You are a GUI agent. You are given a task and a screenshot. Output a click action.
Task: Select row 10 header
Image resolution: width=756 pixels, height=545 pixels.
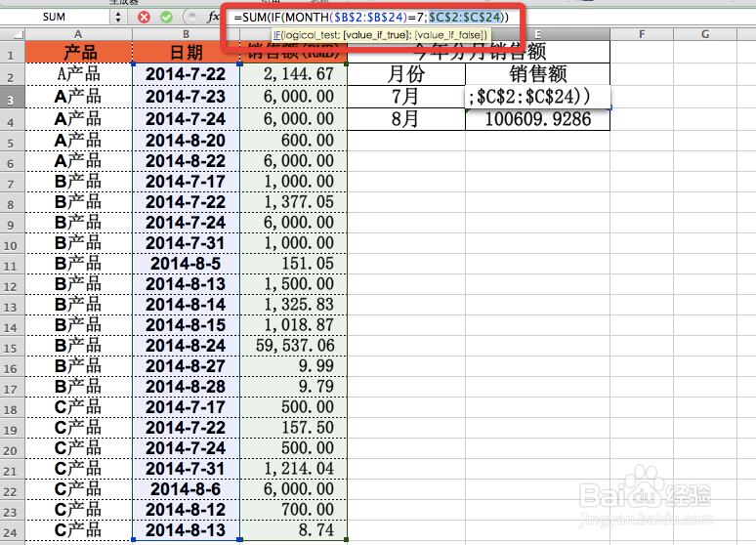point(11,245)
